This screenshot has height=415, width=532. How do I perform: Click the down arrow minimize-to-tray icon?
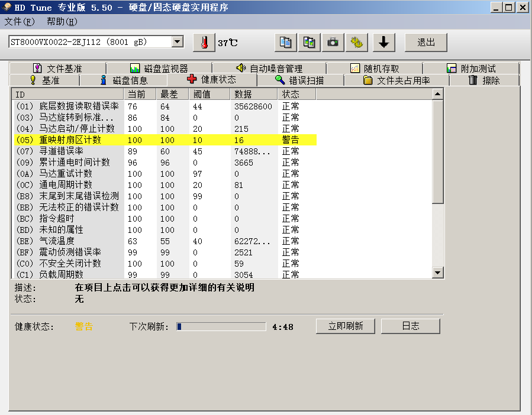pos(383,43)
